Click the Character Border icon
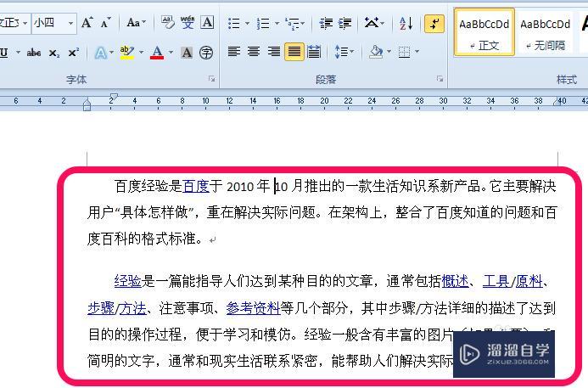Viewport: 588px width, 388px height. click(207, 23)
